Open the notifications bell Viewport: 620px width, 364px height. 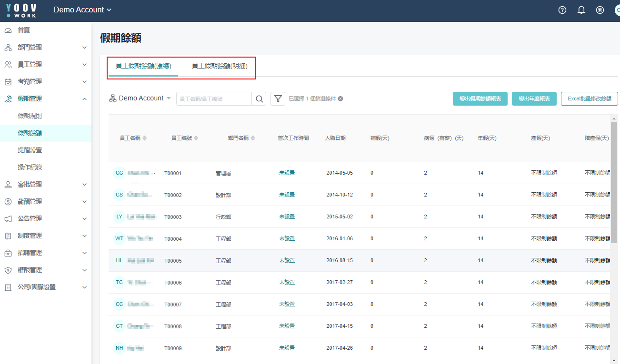[581, 10]
